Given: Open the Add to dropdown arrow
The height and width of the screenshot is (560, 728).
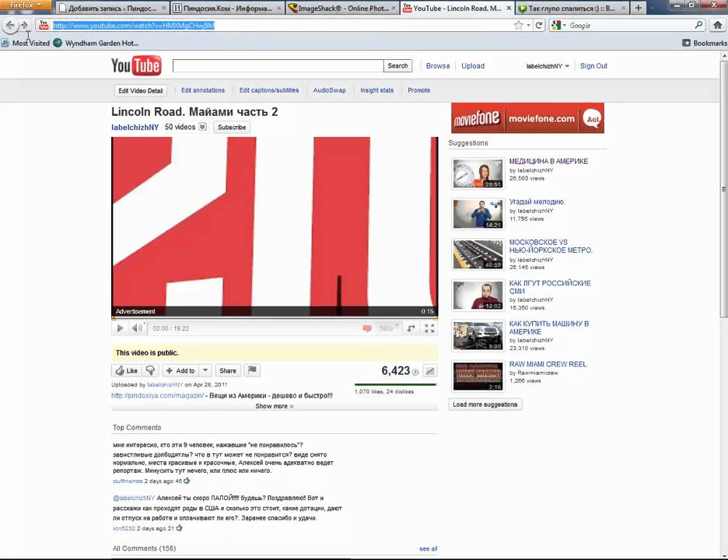Looking at the screenshot, I should coord(205,370).
